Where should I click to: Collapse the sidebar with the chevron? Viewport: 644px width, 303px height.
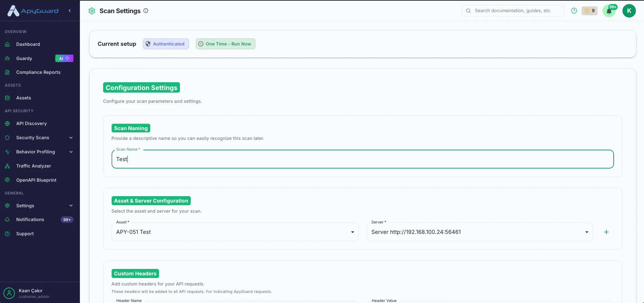point(70,11)
